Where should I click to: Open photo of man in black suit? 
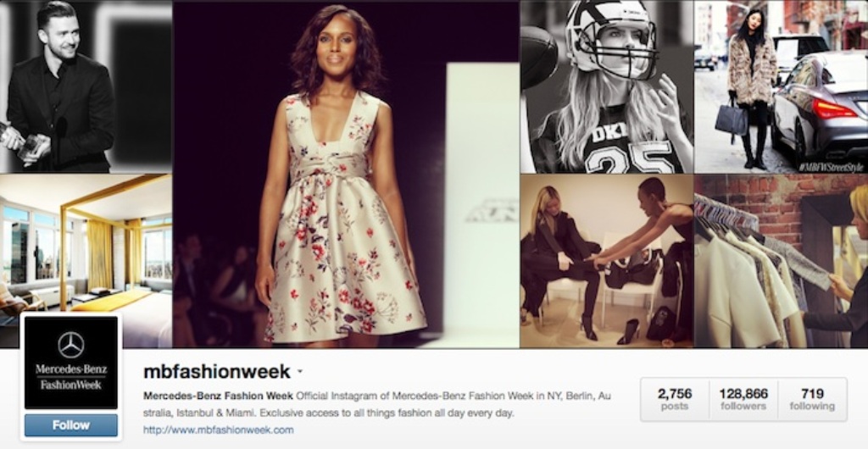[86, 86]
